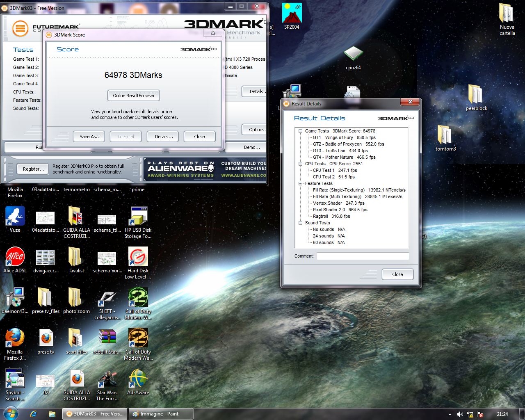Select the Ragtroll result row
525x420 pixels.
[331, 217]
